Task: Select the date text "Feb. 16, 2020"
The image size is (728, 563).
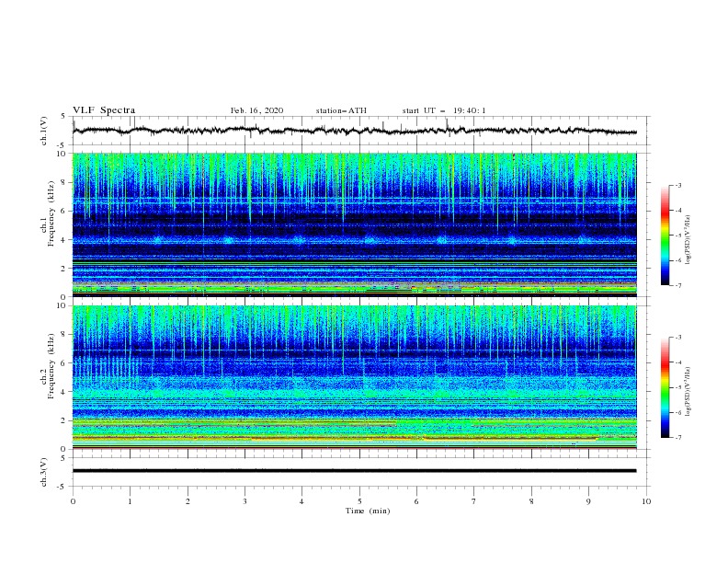Action: [256, 110]
